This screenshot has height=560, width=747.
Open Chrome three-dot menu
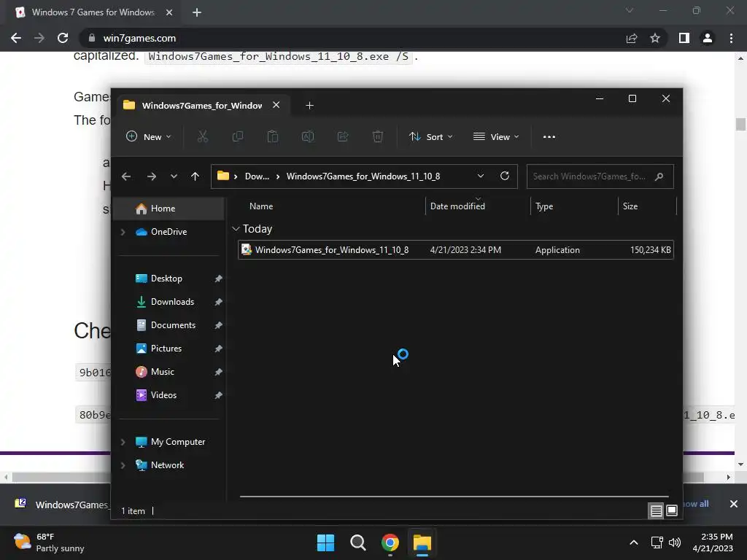(x=731, y=38)
